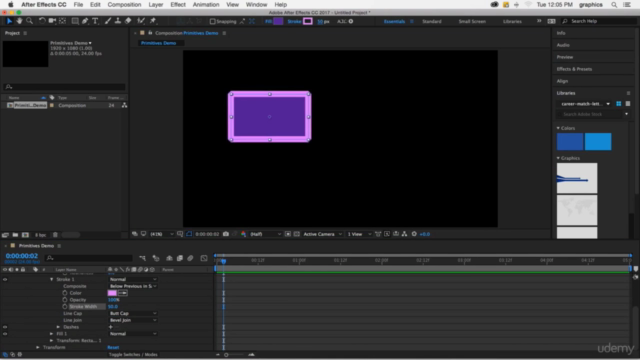Collapse the Stroke 1 group
The image size is (640, 360).
51,280
